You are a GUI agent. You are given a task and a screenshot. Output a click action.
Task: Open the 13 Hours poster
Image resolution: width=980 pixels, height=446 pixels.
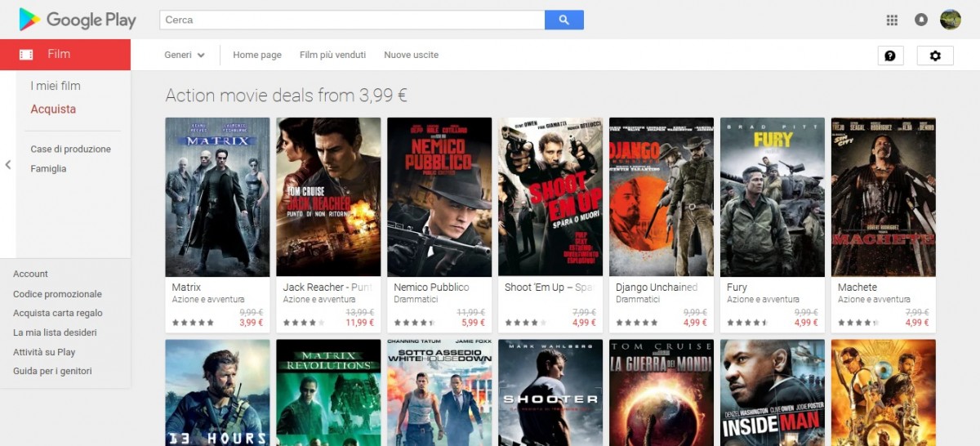[x=217, y=393]
